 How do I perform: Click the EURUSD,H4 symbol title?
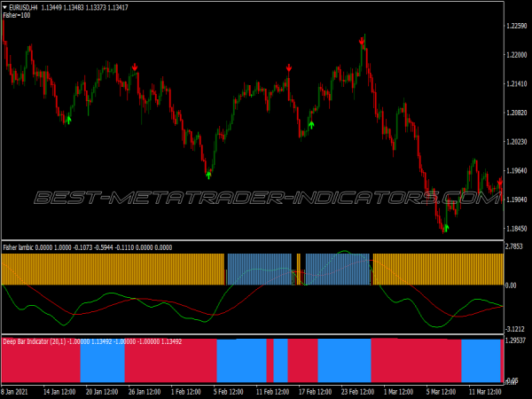(x=24, y=7)
